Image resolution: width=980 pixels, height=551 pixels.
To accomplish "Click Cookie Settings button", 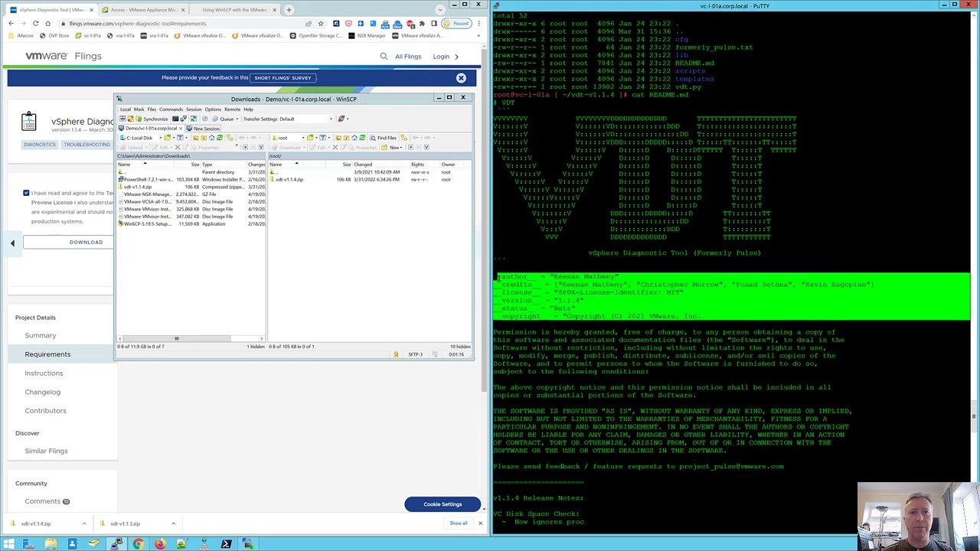I will point(443,504).
